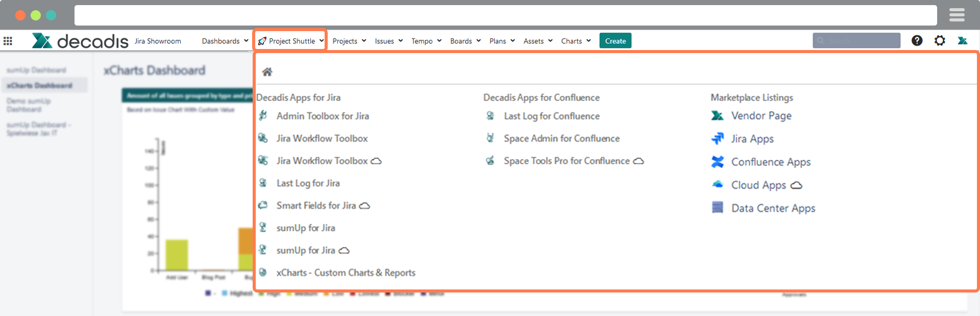The image size is (980, 316).
Task: Open the app switcher grid icon
Action: 8,41
